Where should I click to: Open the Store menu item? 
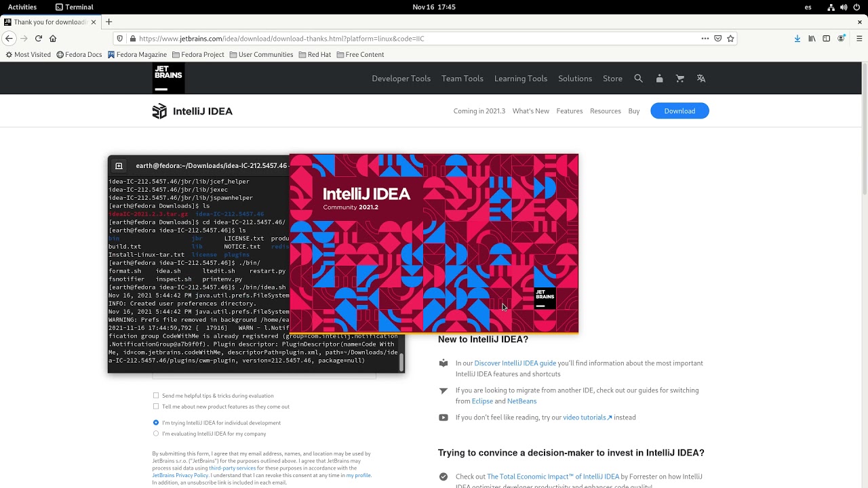coord(612,79)
